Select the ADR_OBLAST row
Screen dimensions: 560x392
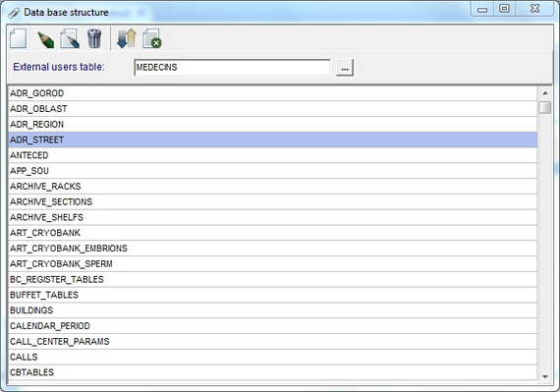tap(272, 108)
